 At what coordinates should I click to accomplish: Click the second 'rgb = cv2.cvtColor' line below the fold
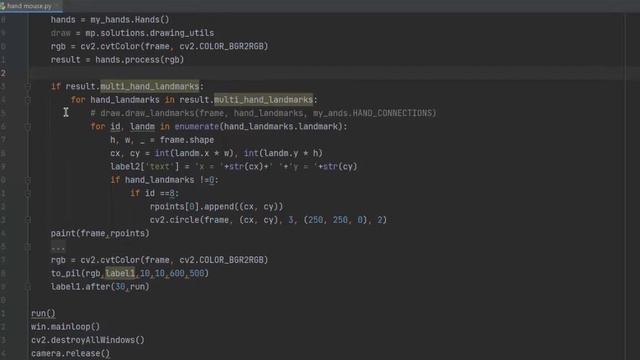[160, 260]
